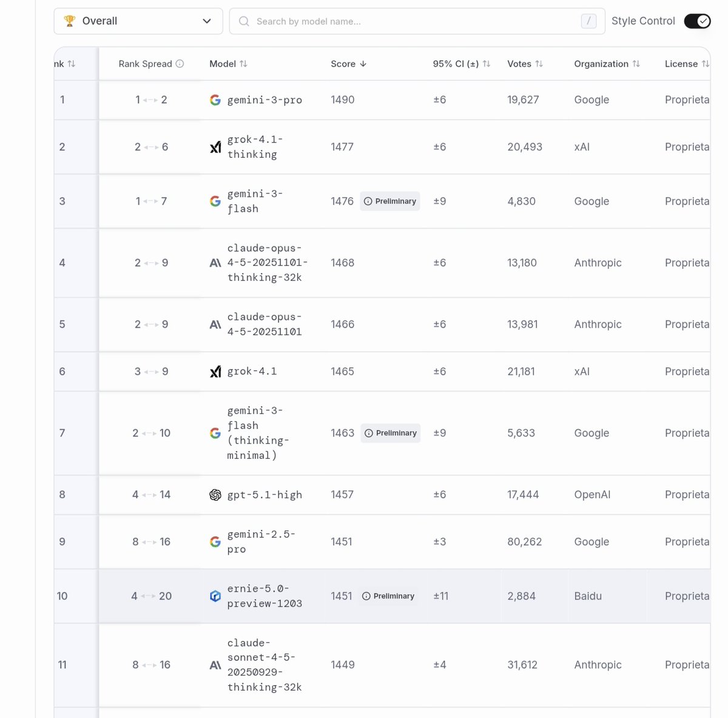Click the ±11 confidence interval value
This screenshot has width=728, height=718.
click(441, 596)
